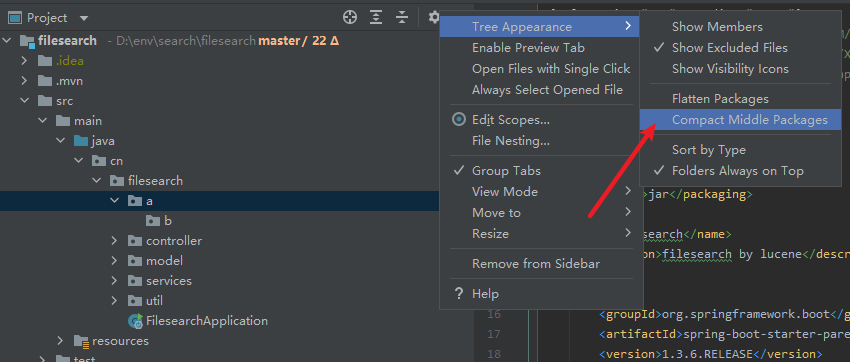Viewport: 850px width, 362px height.
Task: Click the .idea folder icon
Action: point(45,61)
